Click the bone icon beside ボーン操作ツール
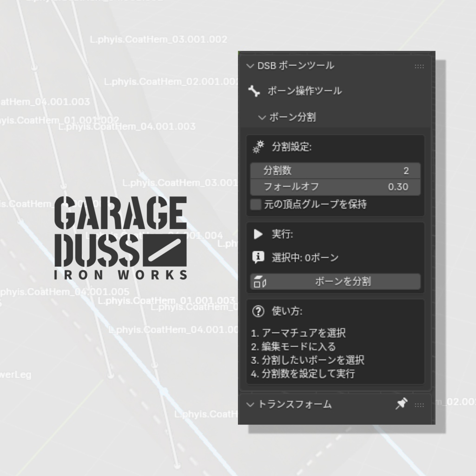Image resolution: width=476 pixels, height=476 pixels. tap(254, 91)
